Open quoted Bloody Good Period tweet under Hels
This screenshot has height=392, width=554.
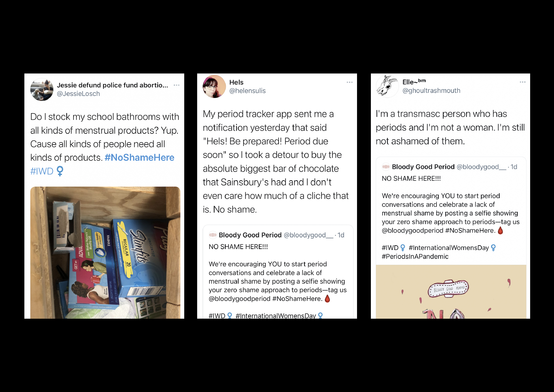[278, 272]
